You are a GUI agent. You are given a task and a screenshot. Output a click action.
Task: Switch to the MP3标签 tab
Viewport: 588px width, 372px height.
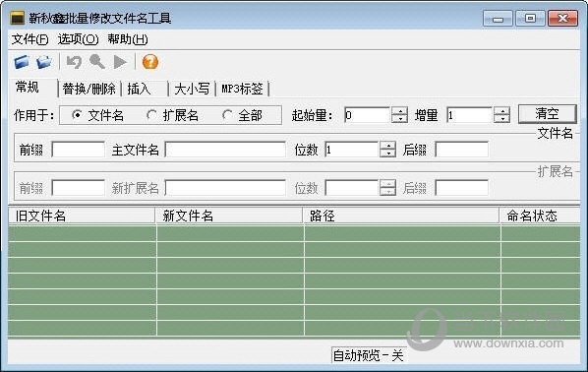242,89
